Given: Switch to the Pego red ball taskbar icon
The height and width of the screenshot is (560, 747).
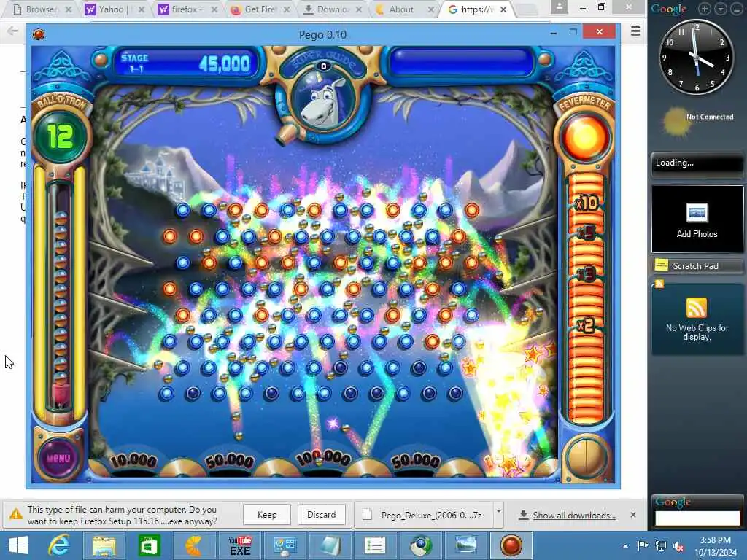Looking at the screenshot, I should [511, 545].
